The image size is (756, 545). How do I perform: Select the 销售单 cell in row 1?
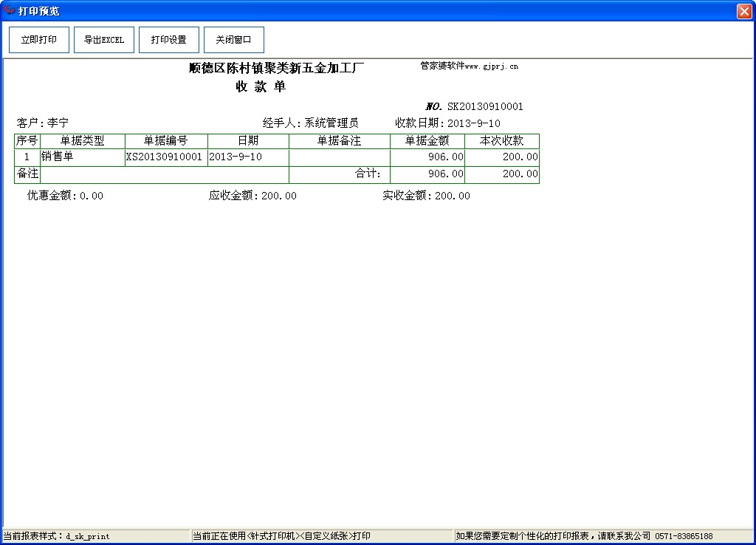[x=83, y=157]
